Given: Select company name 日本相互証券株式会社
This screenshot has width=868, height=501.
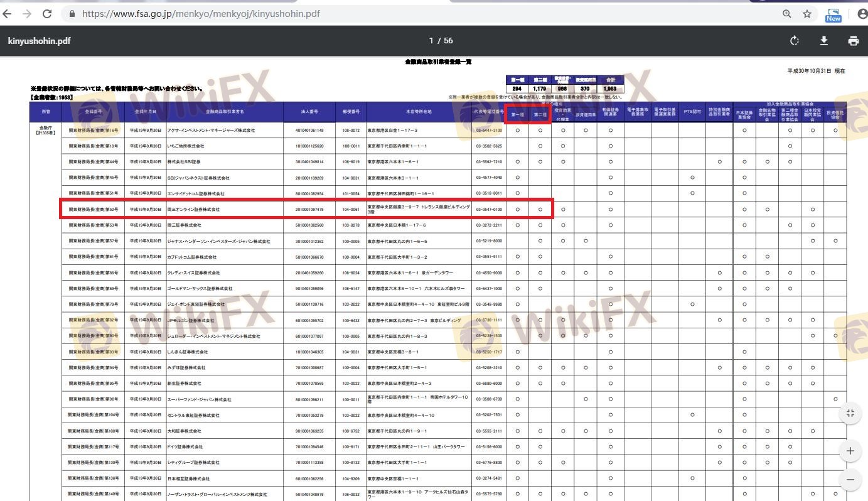Looking at the screenshot, I should [188, 478].
